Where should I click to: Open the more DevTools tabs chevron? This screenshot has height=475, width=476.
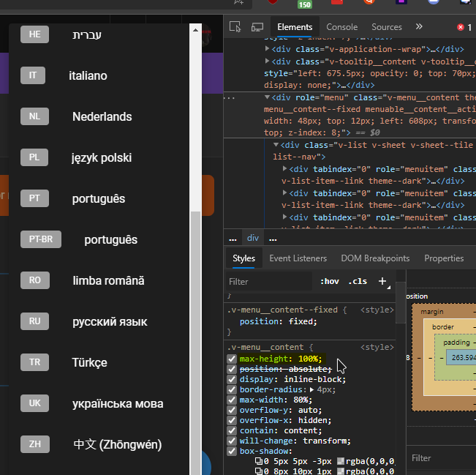[x=419, y=27]
